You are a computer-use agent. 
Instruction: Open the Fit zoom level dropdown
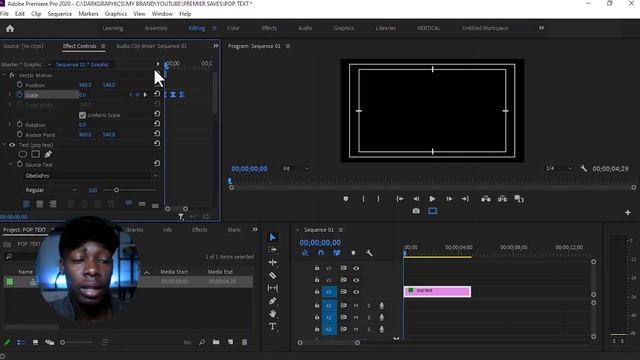[296, 169]
